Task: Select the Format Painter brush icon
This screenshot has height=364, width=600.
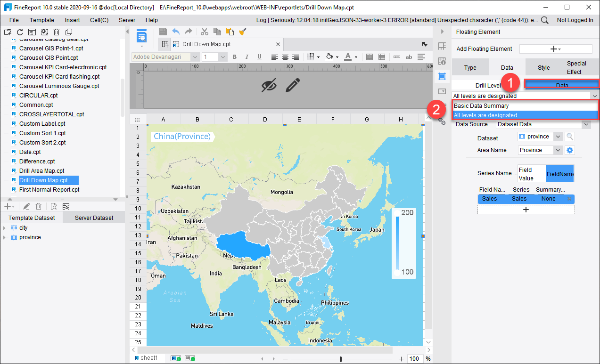Action: (243, 32)
